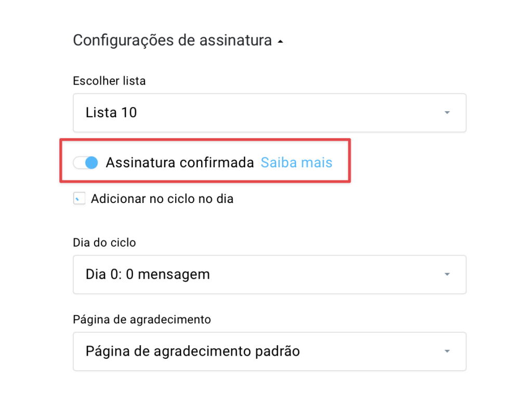The image size is (532, 405).
Task: Click the triangle beside Configurações de assinatura
Action: [280, 42]
